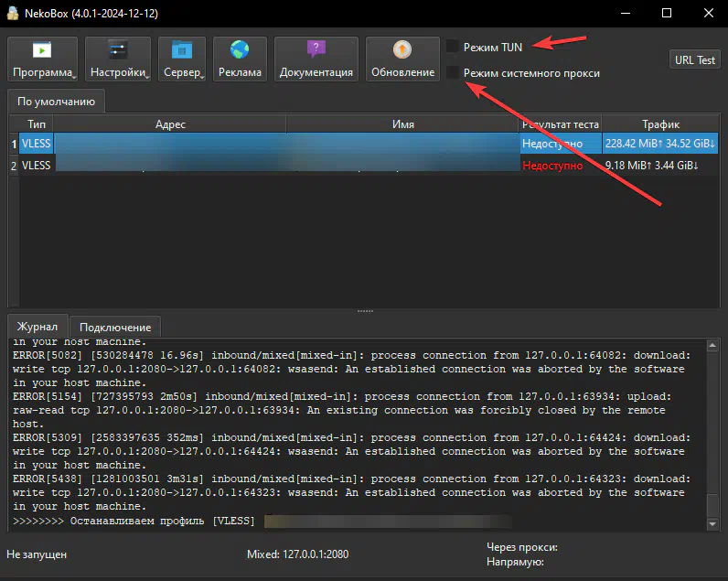
Task: Click the Напрямую label
Action: coord(515,562)
